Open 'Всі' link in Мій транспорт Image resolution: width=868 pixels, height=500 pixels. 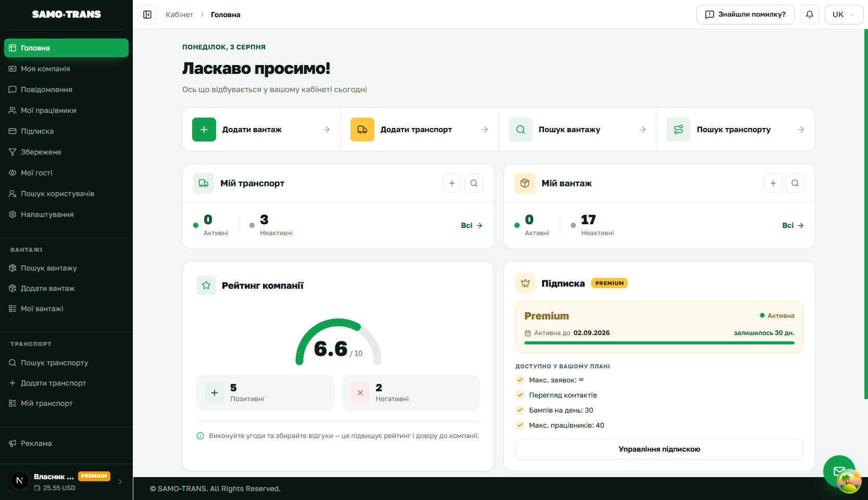coord(472,225)
